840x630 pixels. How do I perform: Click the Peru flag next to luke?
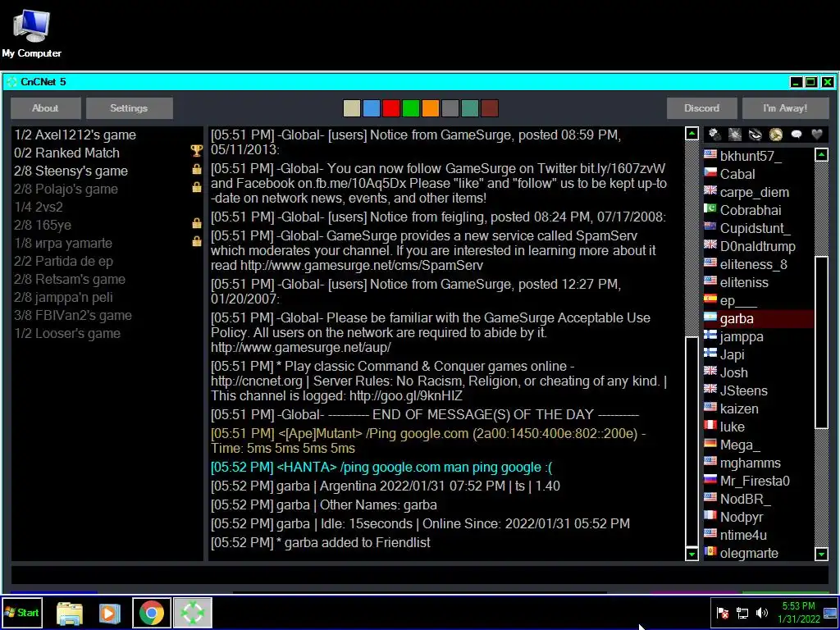pyautogui.click(x=710, y=426)
